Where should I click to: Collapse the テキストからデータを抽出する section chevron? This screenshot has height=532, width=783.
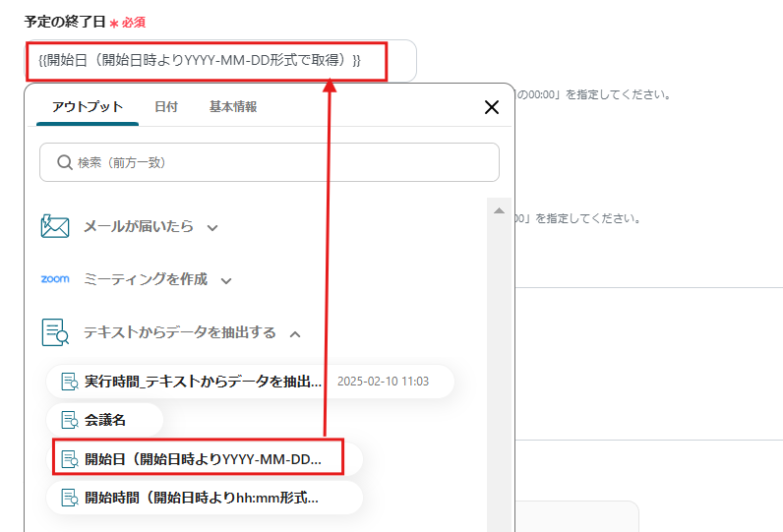(x=295, y=334)
